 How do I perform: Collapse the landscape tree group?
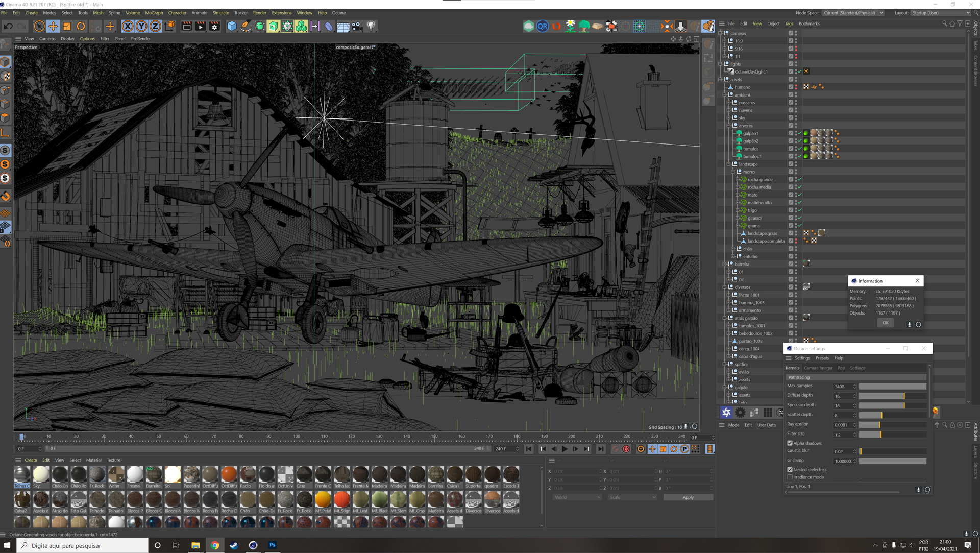(729, 164)
